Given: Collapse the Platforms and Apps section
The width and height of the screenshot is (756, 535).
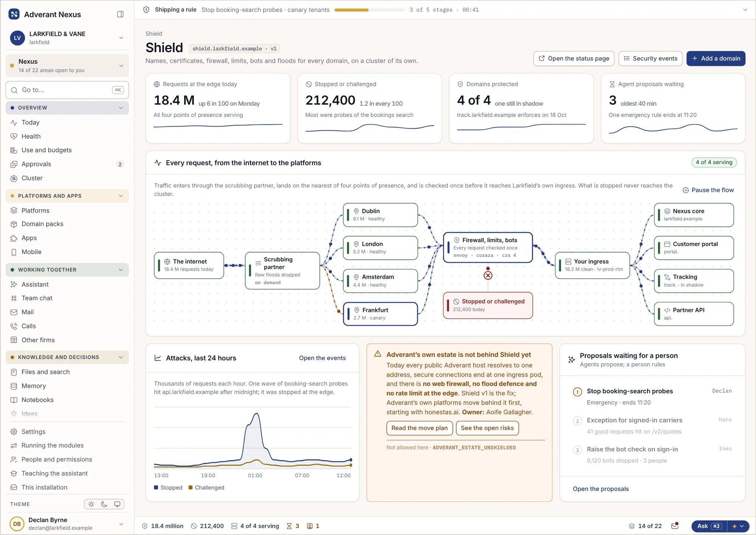Looking at the screenshot, I should 67,196.
